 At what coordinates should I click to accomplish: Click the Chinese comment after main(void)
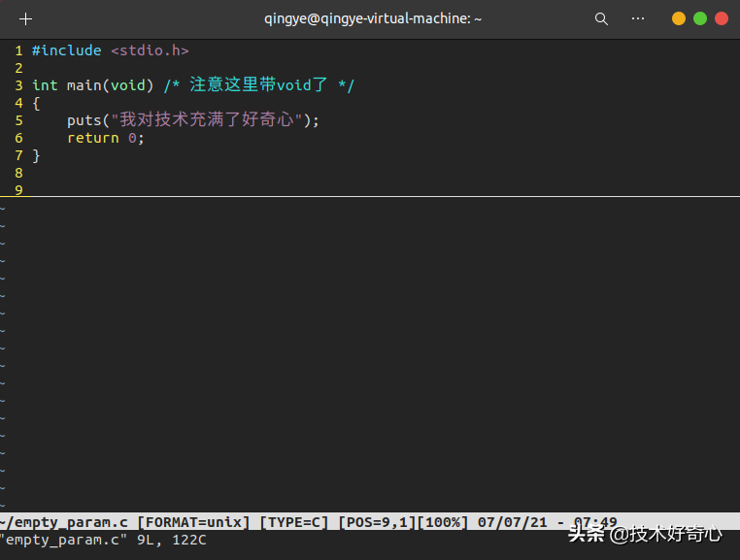258,85
